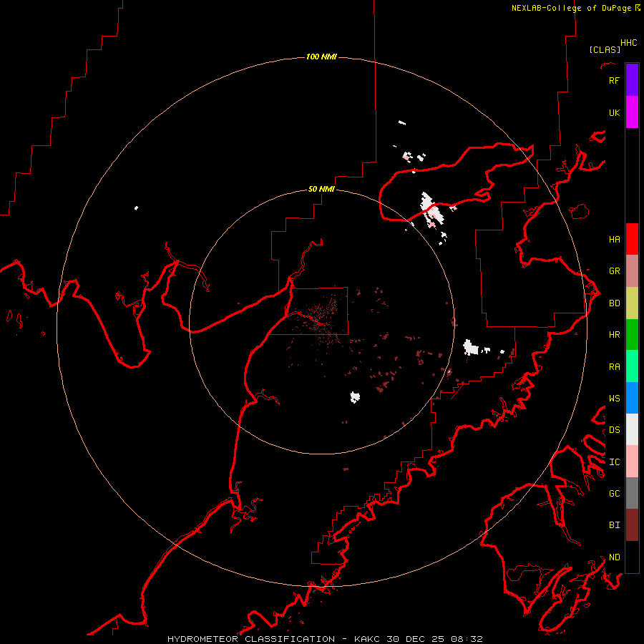Click the BI legend label
644x644 pixels.
(x=614, y=525)
